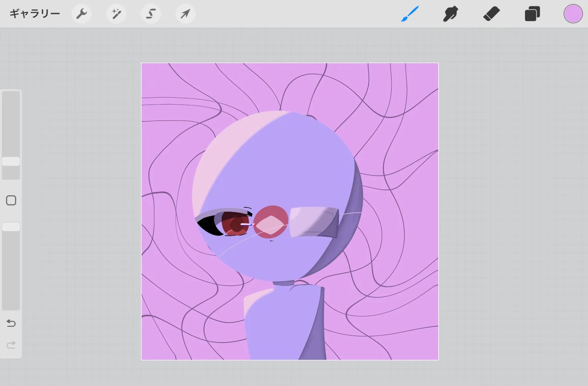Open the Actions wrench menu
This screenshot has height=386, width=588.
82,14
